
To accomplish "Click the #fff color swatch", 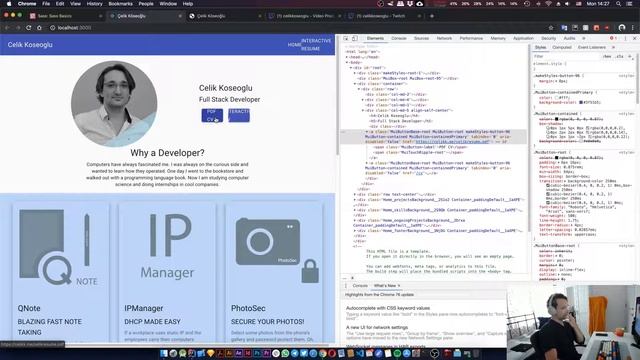I will tap(556, 98).
